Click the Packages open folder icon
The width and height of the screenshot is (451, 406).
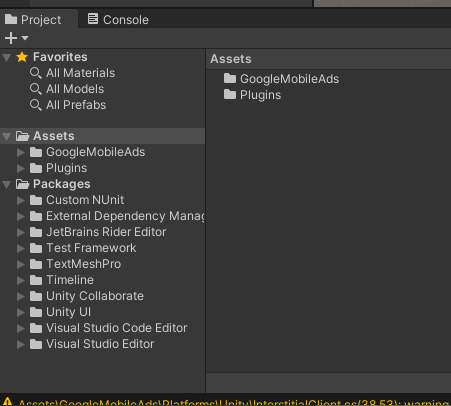point(23,184)
